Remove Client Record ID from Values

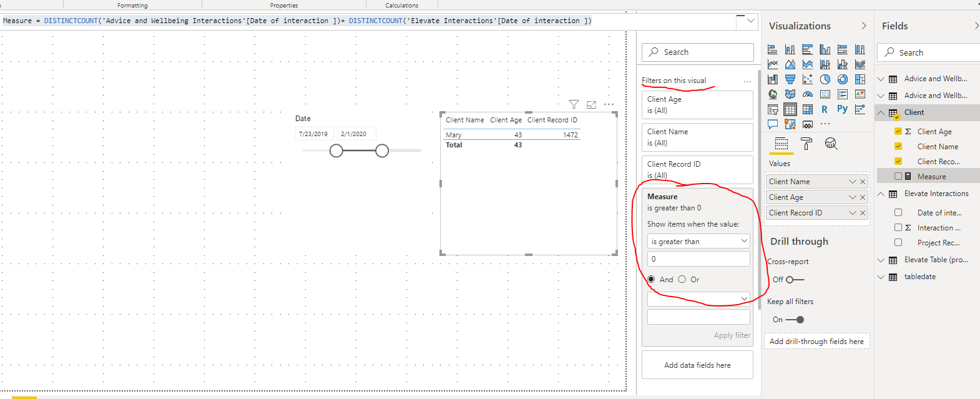click(863, 213)
